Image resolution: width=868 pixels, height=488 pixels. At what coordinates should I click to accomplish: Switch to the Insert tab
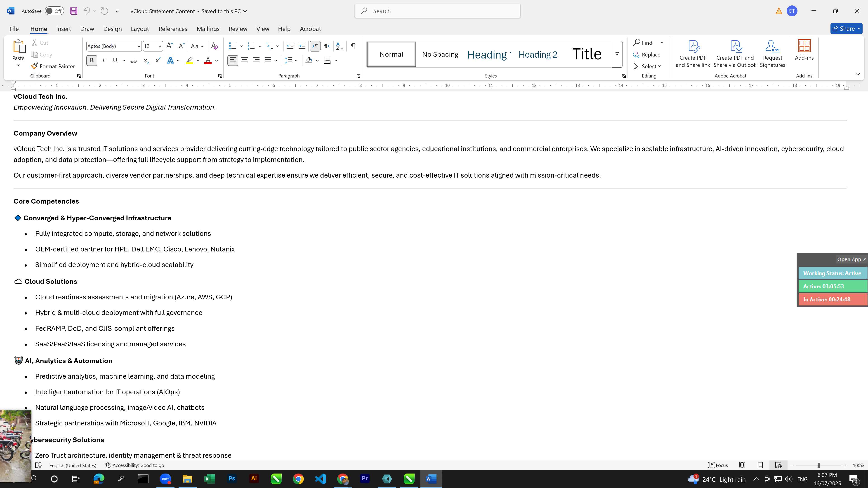coord(63,29)
